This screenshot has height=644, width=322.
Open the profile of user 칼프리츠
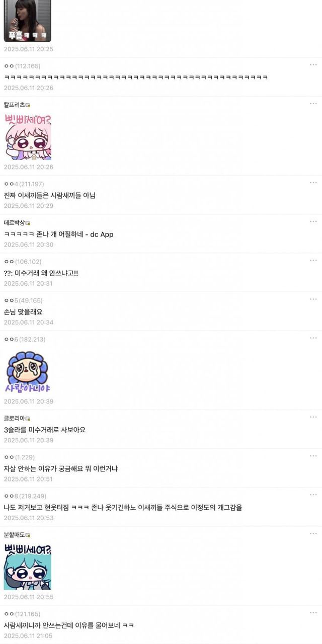(x=14, y=105)
